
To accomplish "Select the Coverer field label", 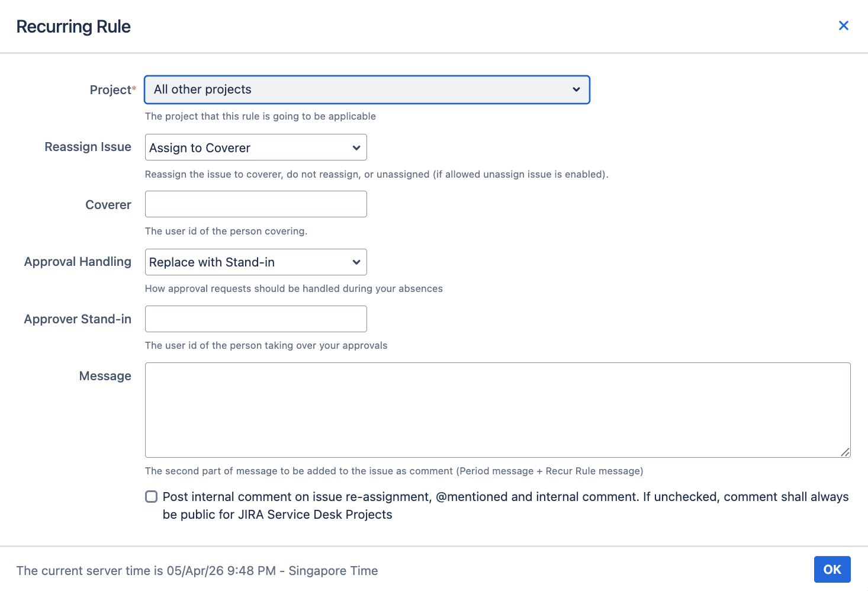I will 108,204.
